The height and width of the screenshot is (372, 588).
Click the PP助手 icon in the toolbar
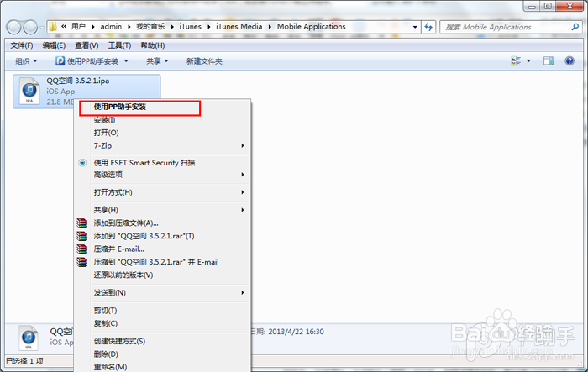60,60
